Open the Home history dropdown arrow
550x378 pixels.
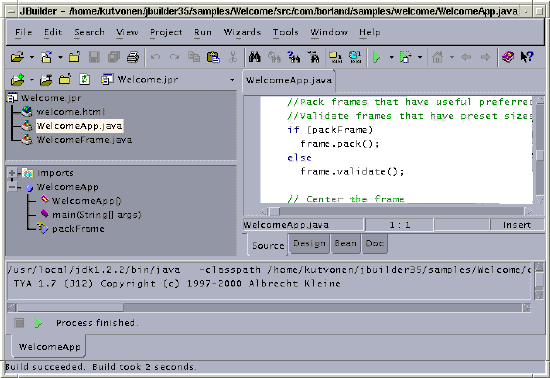coord(452,57)
